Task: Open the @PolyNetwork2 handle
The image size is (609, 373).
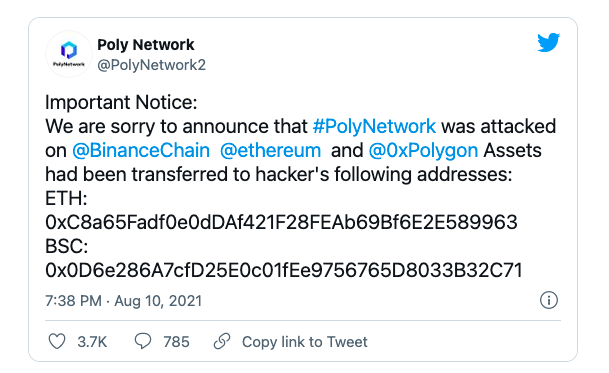Action: coord(151,65)
